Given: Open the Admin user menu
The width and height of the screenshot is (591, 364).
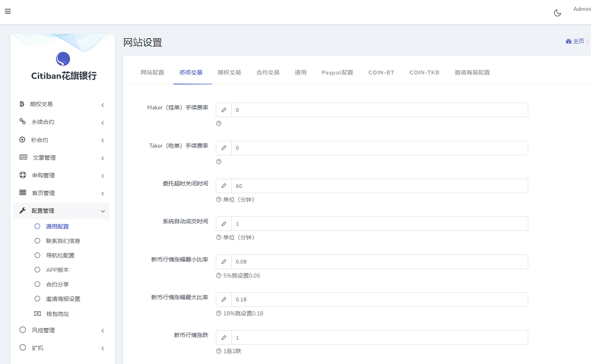Looking at the screenshot, I should pyautogui.click(x=582, y=9).
